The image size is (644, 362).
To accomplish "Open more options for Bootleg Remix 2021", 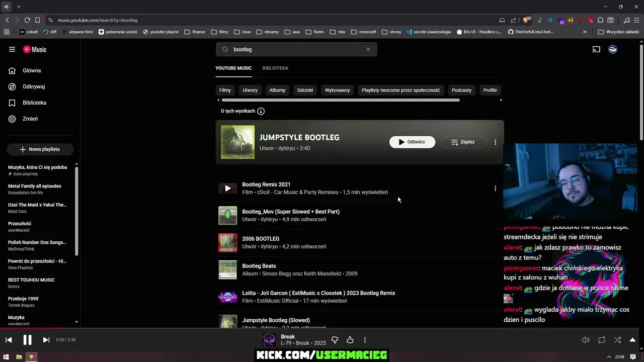I will click(495, 189).
